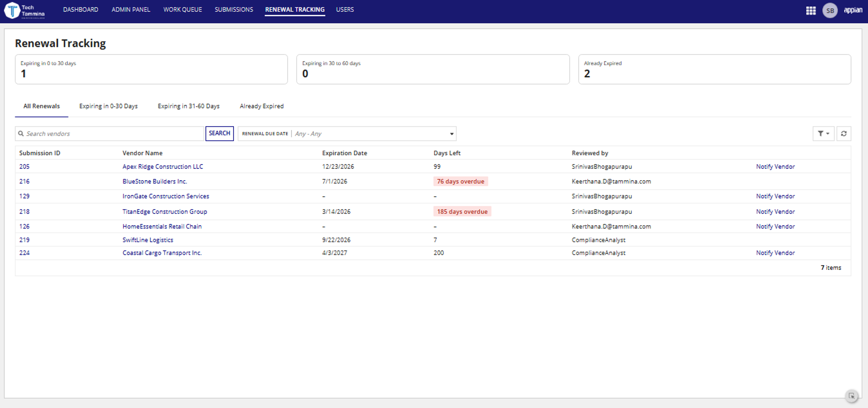Notify Vendor for IronGate Construction Services
This screenshot has width=868, height=408.
(775, 196)
